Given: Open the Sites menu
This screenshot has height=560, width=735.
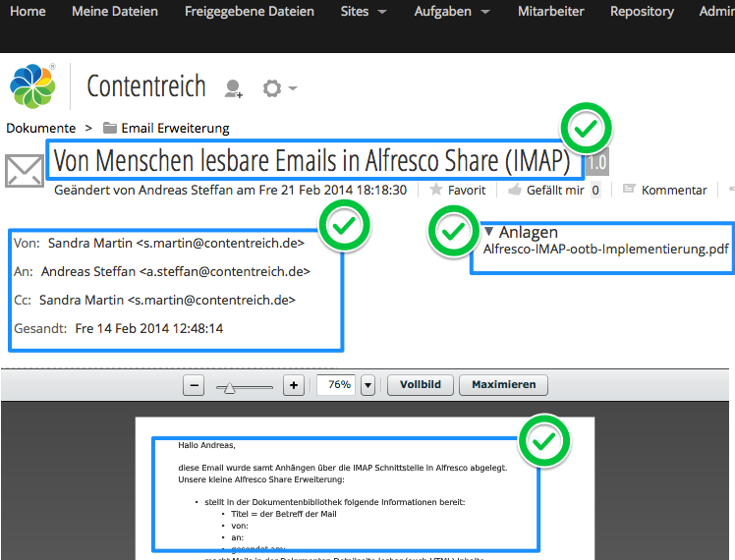Looking at the screenshot, I should coord(364,12).
